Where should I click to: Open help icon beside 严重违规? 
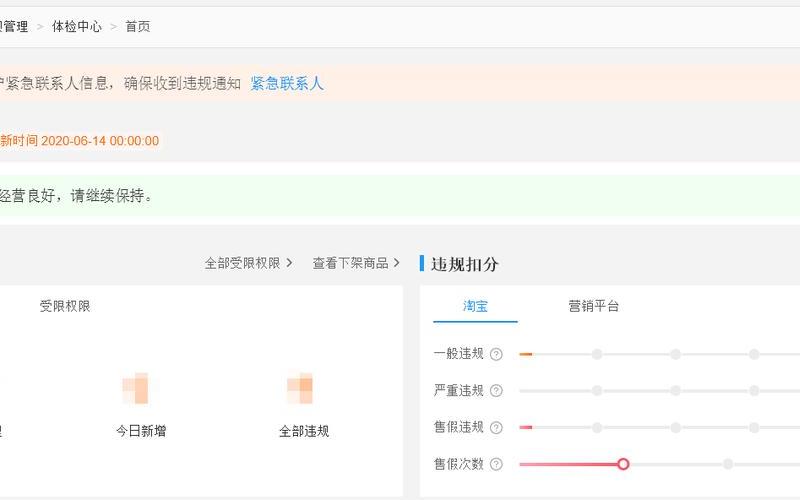[496, 391]
